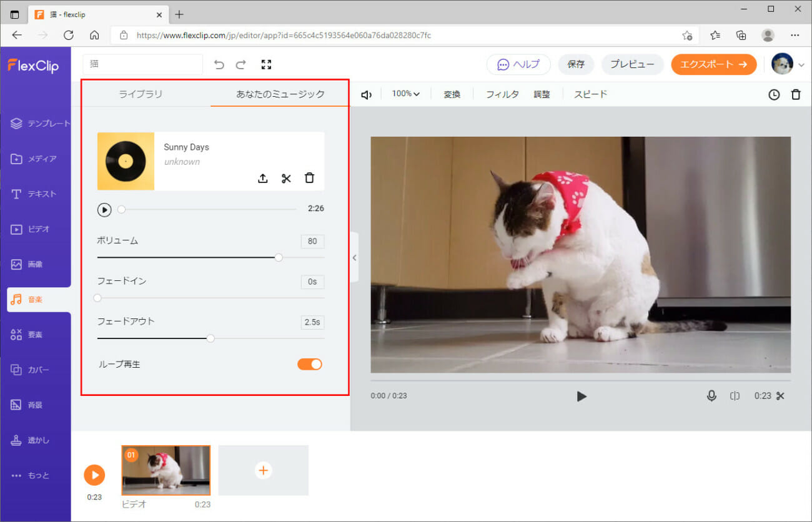This screenshot has width=812, height=522.
Task: Click the ボリューム volume slider handle
Action: pos(279,257)
